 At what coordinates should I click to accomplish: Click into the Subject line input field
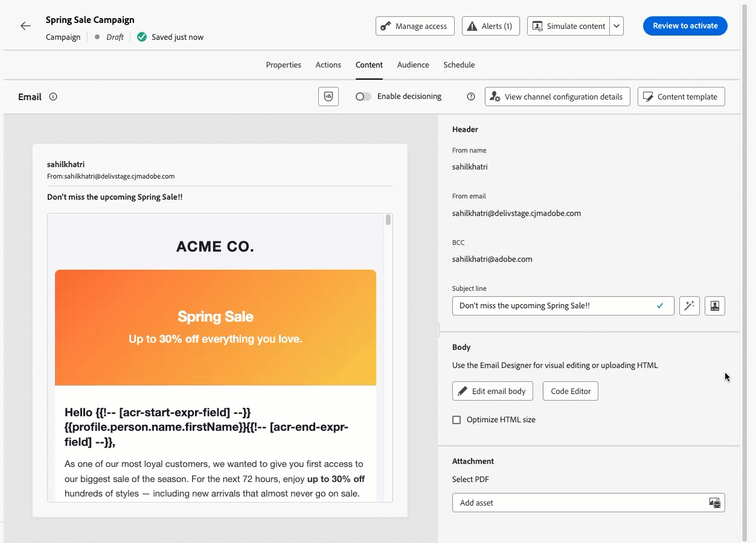tap(563, 306)
